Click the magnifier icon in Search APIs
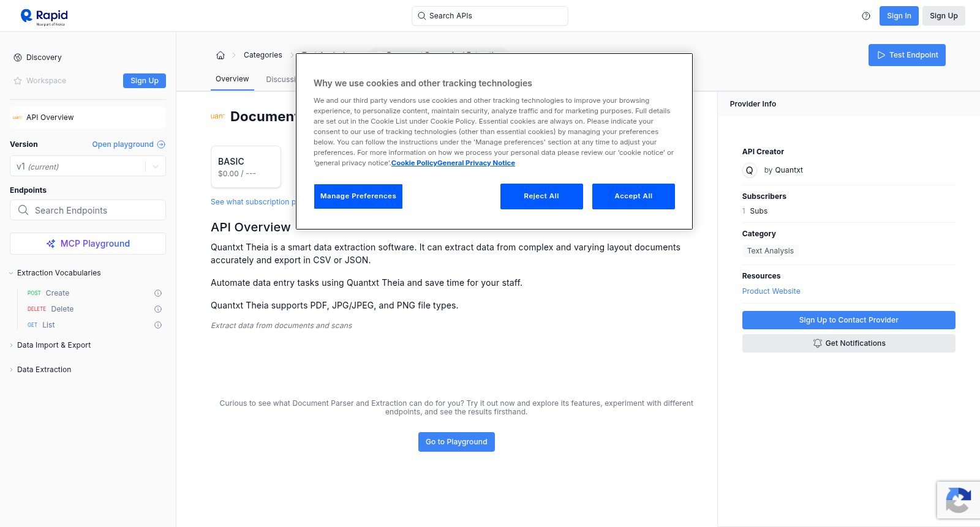Viewport: 980px width, 527px height. (421, 16)
